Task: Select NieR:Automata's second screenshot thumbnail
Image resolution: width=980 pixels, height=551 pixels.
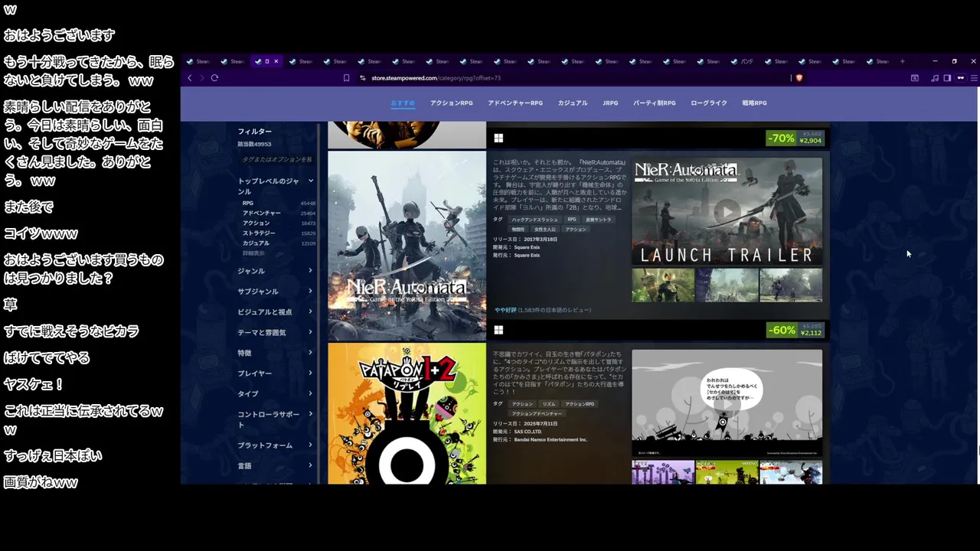Action: (727, 285)
